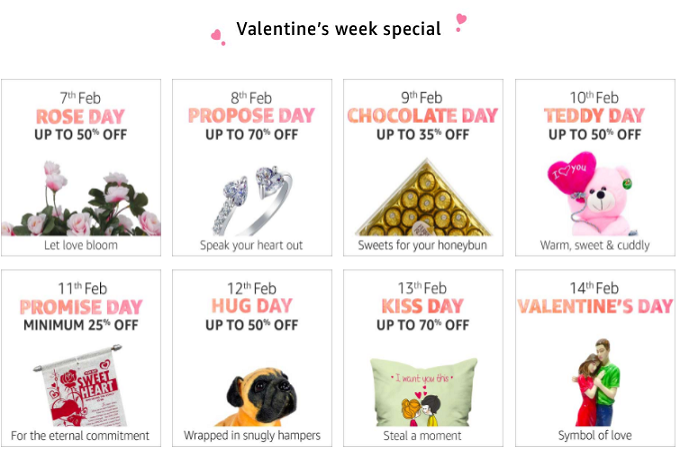Open the ROSE DAY offer heading
Viewport: 680px width, 450px height.
80,117
